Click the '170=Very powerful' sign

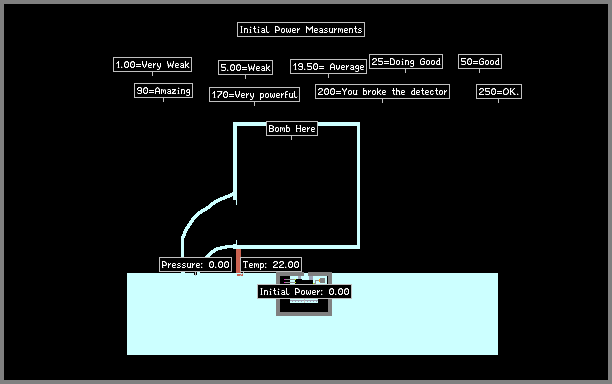click(x=254, y=94)
